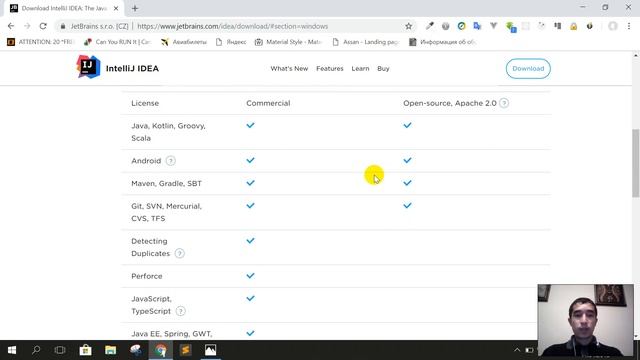Open the Chrome three-dot menu
Viewport: 640px width, 360px height.
pyautogui.click(x=629, y=26)
